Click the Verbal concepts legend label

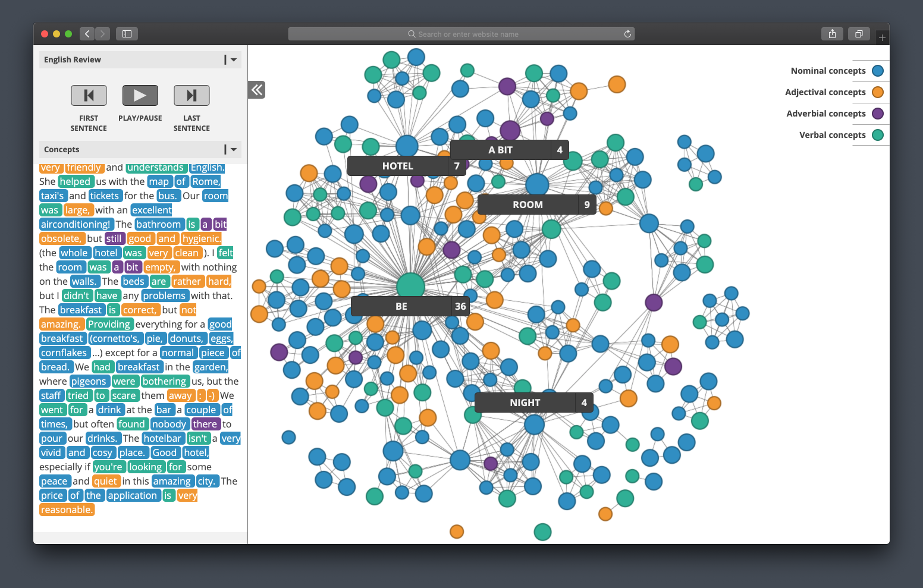[x=832, y=135]
